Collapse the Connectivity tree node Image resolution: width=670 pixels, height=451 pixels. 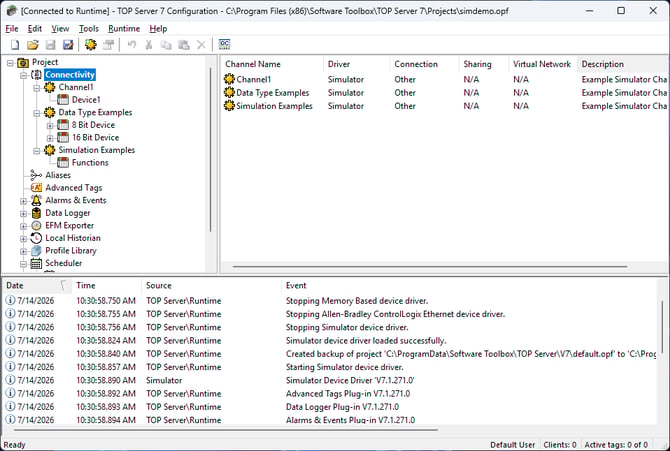tap(23, 75)
